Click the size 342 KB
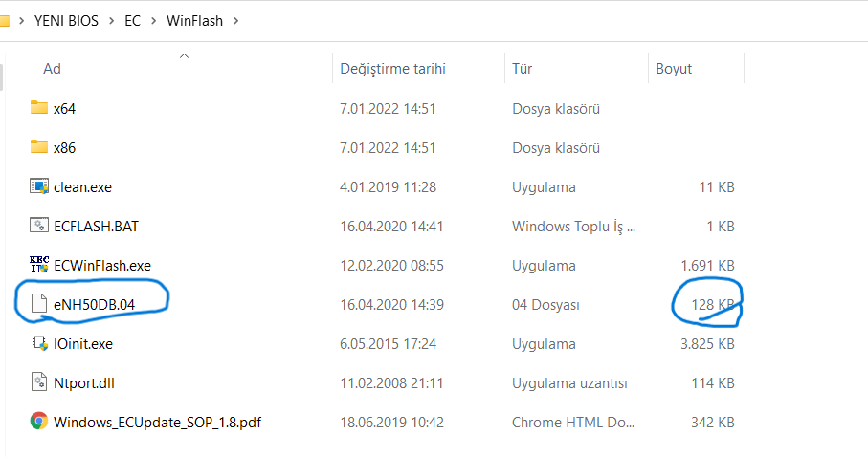This screenshot has width=868, height=457. [713, 423]
